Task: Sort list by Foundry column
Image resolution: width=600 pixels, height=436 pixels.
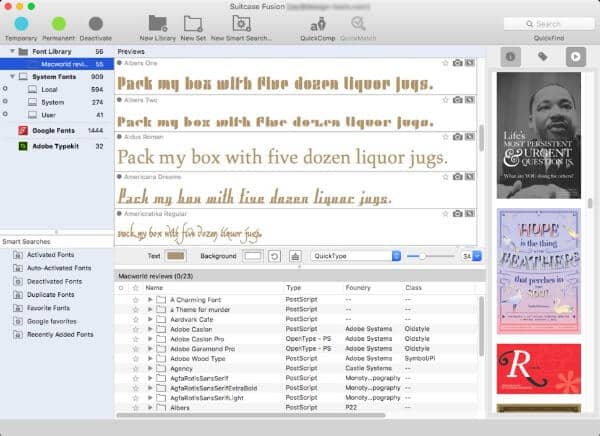Action: coord(358,287)
